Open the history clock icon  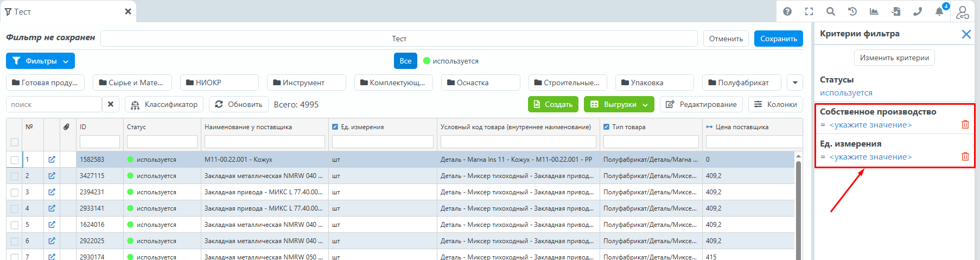pyautogui.click(x=852, y=11)
